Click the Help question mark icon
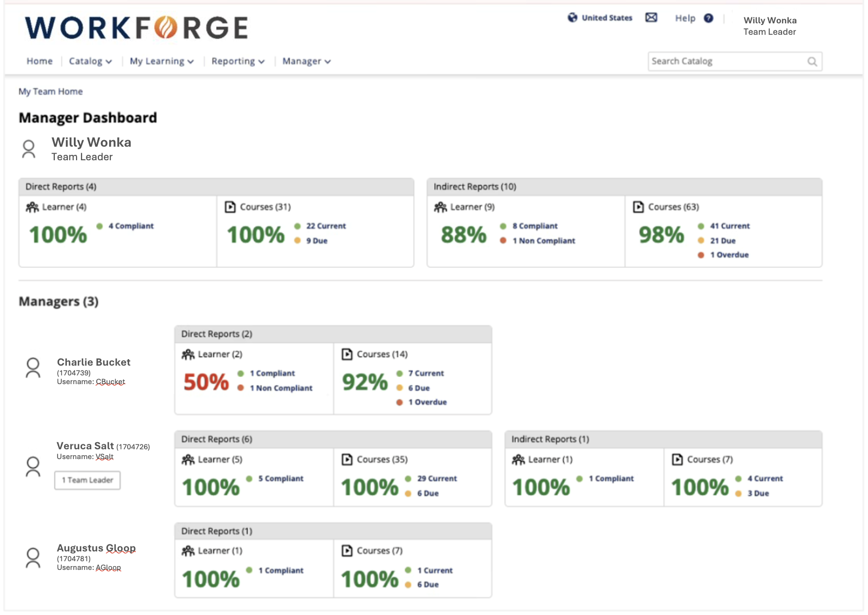The width and height of the screenshot is (868, 615). tap(708, 18)
